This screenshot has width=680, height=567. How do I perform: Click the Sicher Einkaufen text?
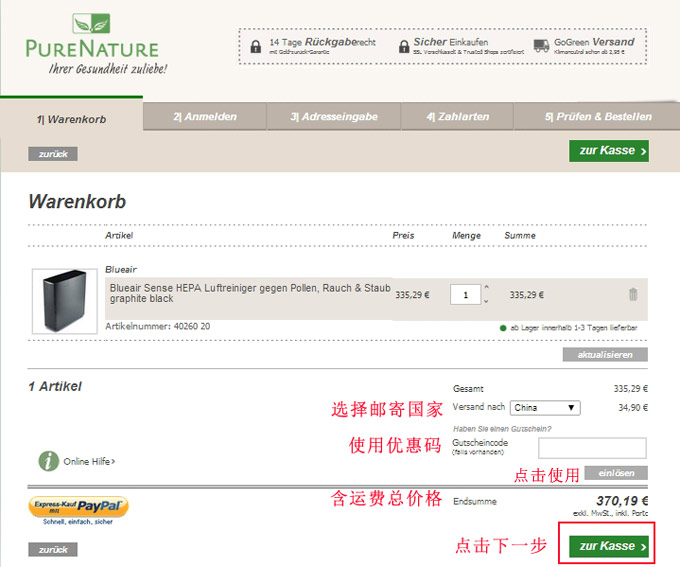451,42
